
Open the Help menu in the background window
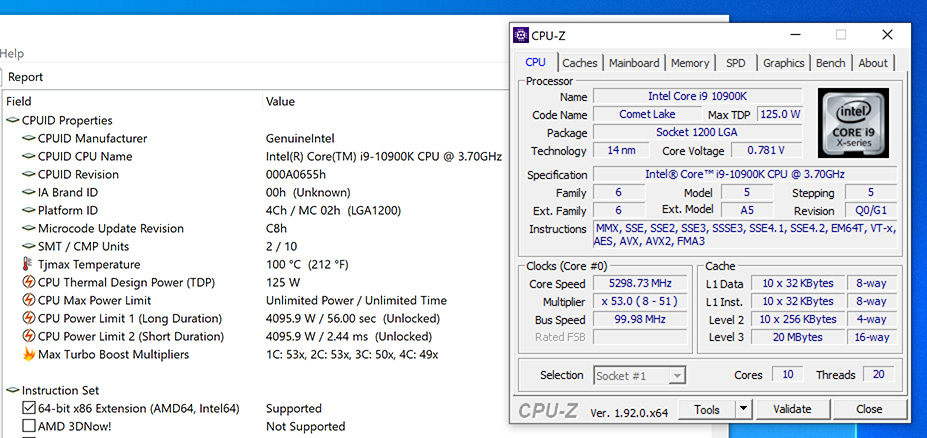12,54
